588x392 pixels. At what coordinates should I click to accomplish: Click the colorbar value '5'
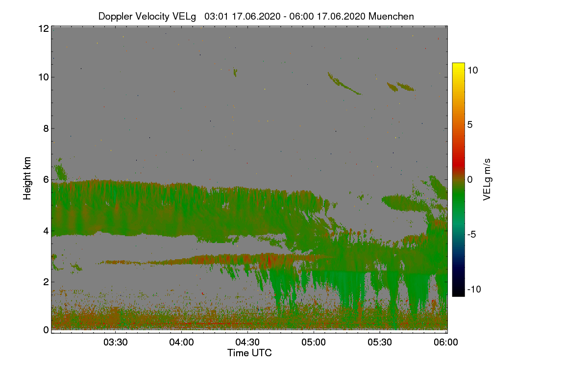[x=470, y=124]
